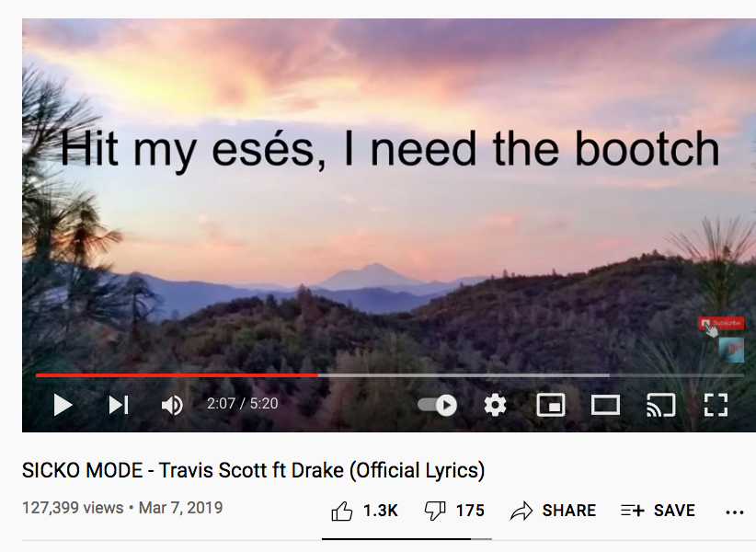Play the SICKO MODE video
Screen dimensions: 756x552
63,405
